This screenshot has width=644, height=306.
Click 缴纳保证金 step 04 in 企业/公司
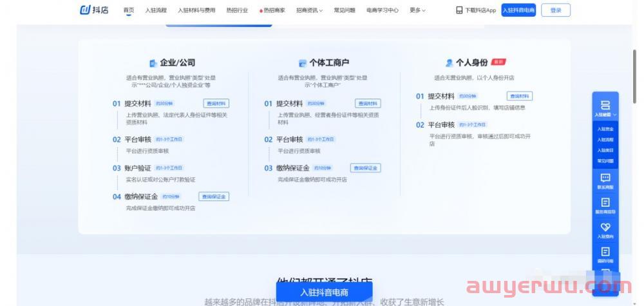click(x=141, y=196)
